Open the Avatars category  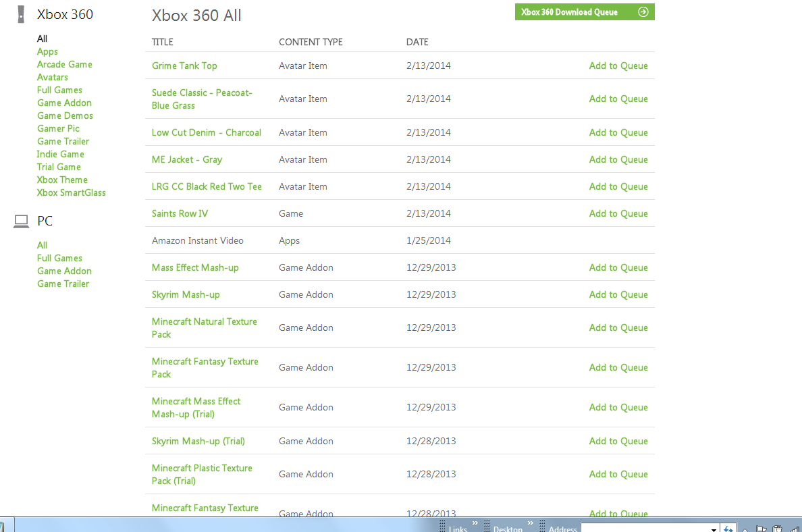click(x=52, y=77)
